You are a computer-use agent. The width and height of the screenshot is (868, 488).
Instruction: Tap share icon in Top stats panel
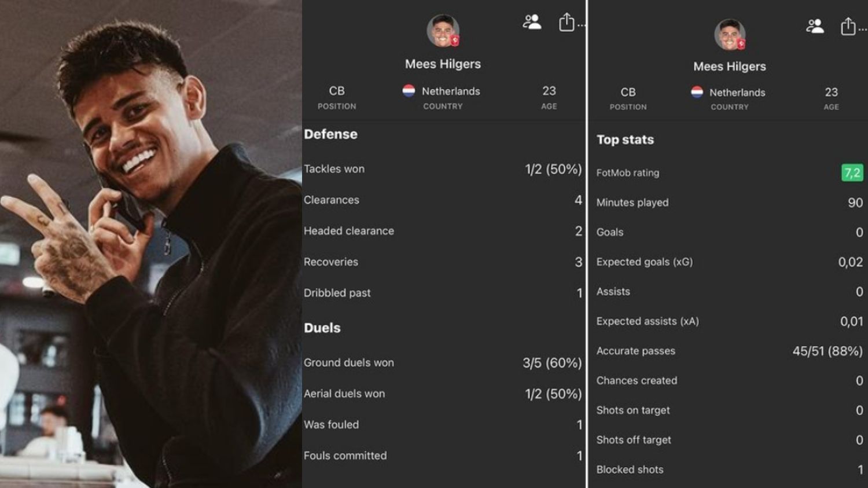pyautogui.click(x=848, y=26)
